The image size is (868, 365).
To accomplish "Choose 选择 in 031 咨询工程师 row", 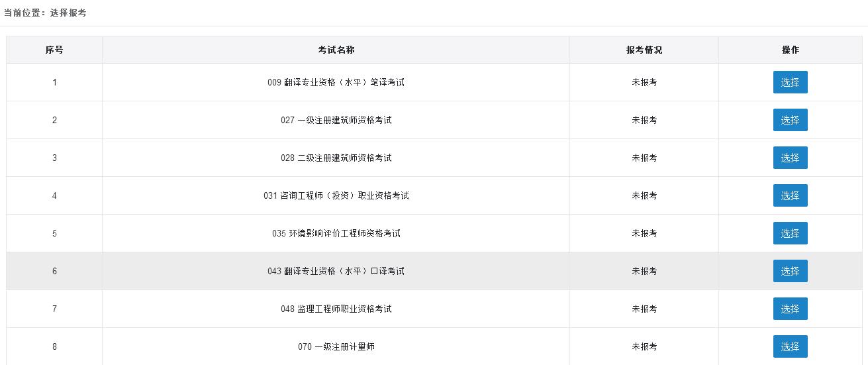I will (x=790, y=195).
